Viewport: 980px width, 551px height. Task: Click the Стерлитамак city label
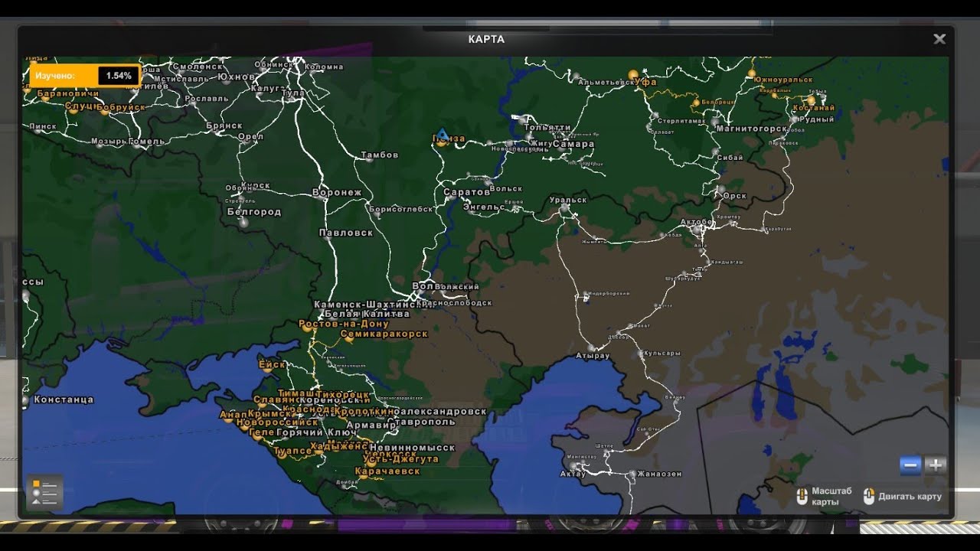coord(682,121)
